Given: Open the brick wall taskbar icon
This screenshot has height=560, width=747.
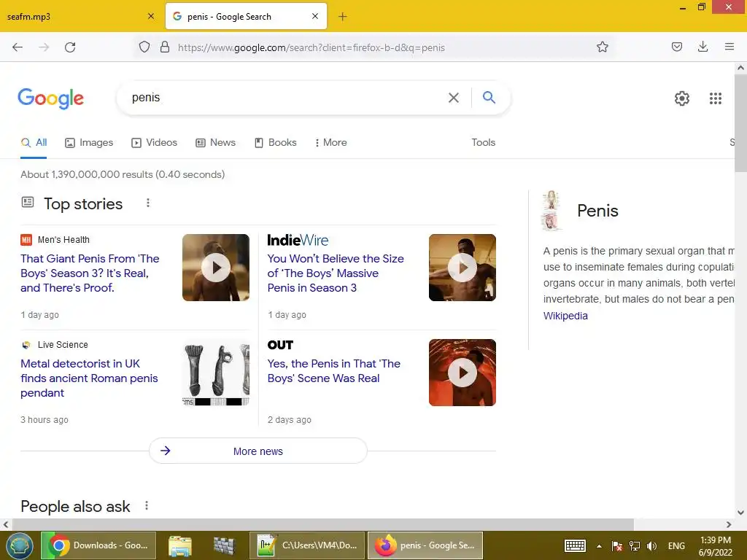Looking at the screenshot, I should tap(225, 545).
